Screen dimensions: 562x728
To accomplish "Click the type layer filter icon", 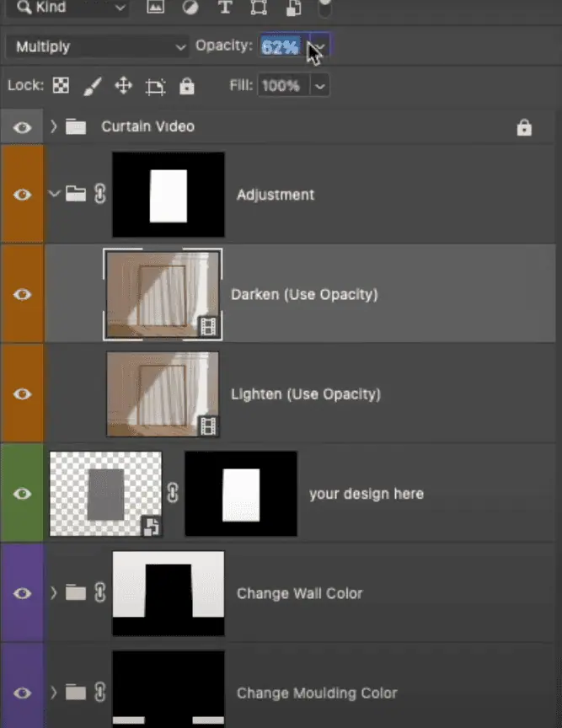I will point(224,8).
